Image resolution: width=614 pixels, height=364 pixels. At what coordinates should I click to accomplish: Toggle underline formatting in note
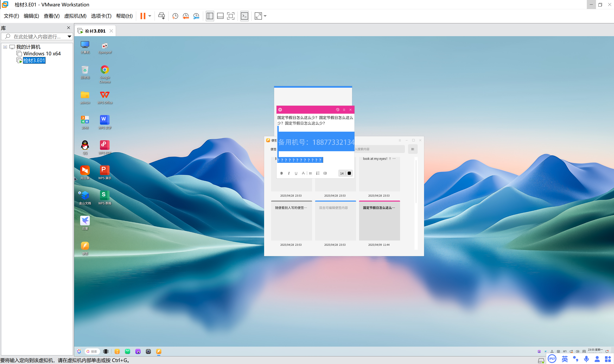pos(296,173)
